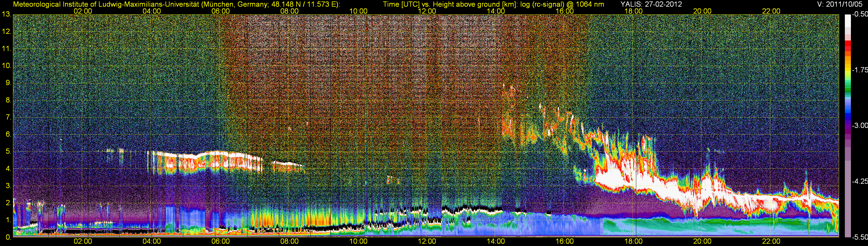Screen dimensions: 868x246
Task: Click the '-5.50' color scale value
Action: pos(860,237)
